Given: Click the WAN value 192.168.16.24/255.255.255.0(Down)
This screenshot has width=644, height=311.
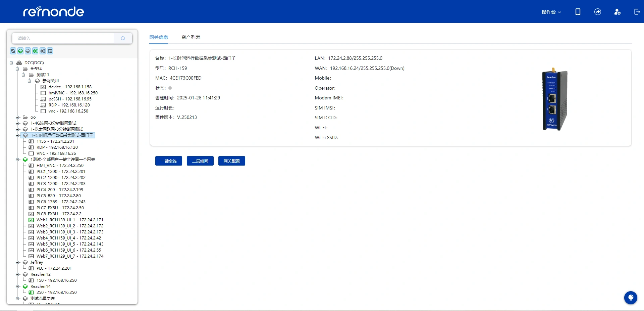Looking at the screenshot, I should point(367,68).
